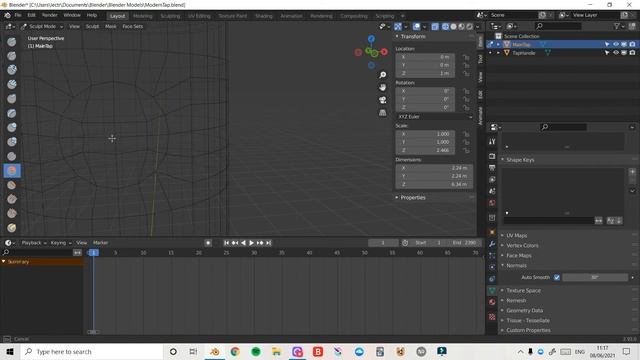This screenshot has width=640, height=360.
Task: Open the Mask menu in viewport header
Action: (111, 27)
